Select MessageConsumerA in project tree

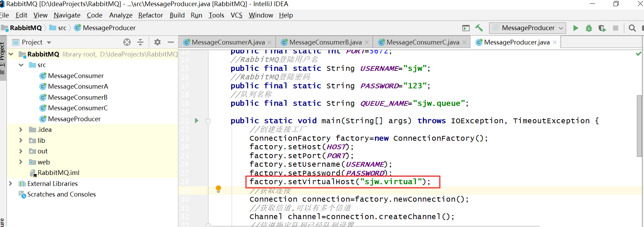(x=78, y=86)
